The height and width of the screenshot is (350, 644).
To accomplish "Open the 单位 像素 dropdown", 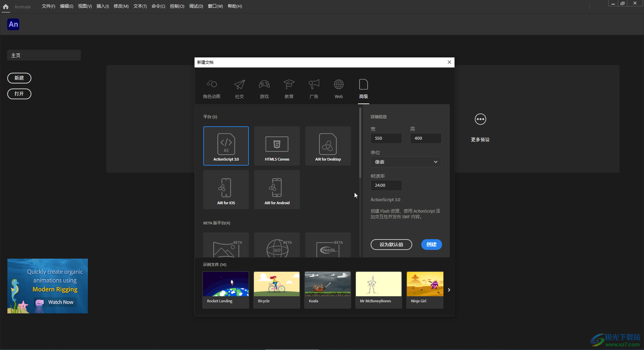I will (x=406, y=162).
